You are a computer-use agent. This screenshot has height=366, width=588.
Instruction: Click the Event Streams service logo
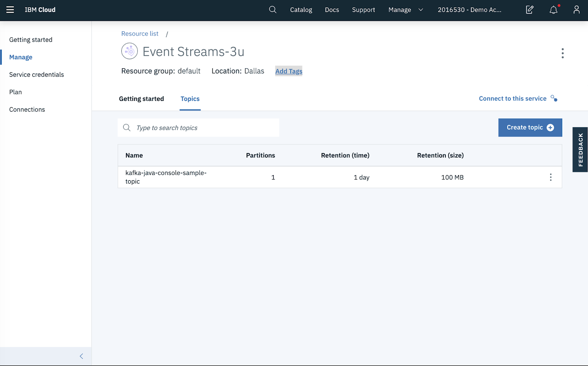pyautogui.click(x=129, y=51)
